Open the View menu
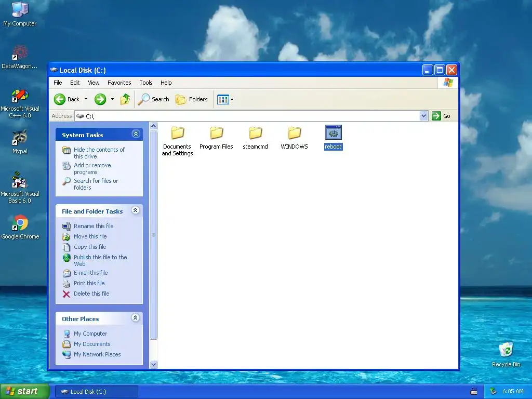Screen dimensions: 532x399 94,83
